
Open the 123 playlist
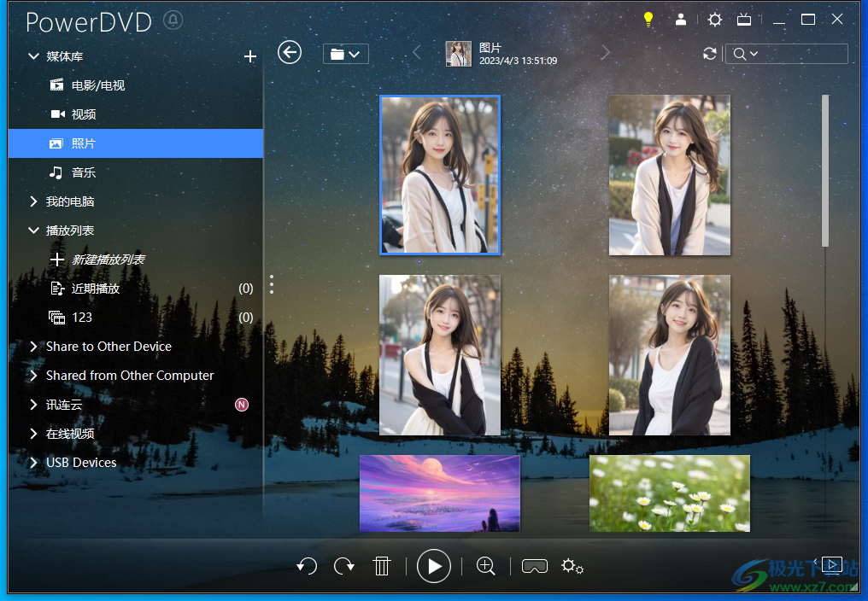tap(136, 318)
